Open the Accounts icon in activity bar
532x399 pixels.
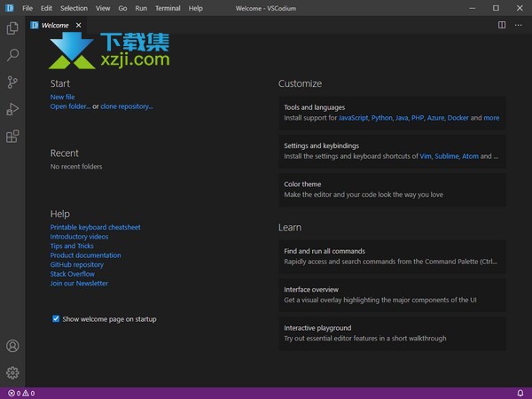[12, 346]
